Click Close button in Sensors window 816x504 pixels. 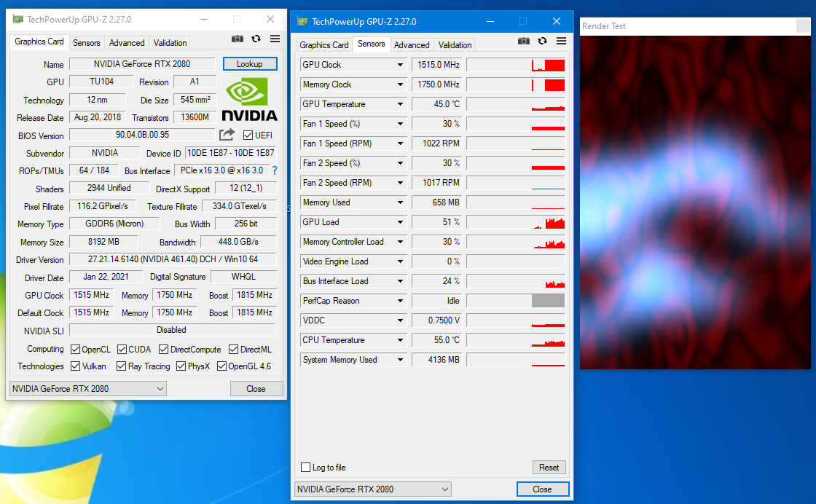pyautogui.click(x=542, y=489)
